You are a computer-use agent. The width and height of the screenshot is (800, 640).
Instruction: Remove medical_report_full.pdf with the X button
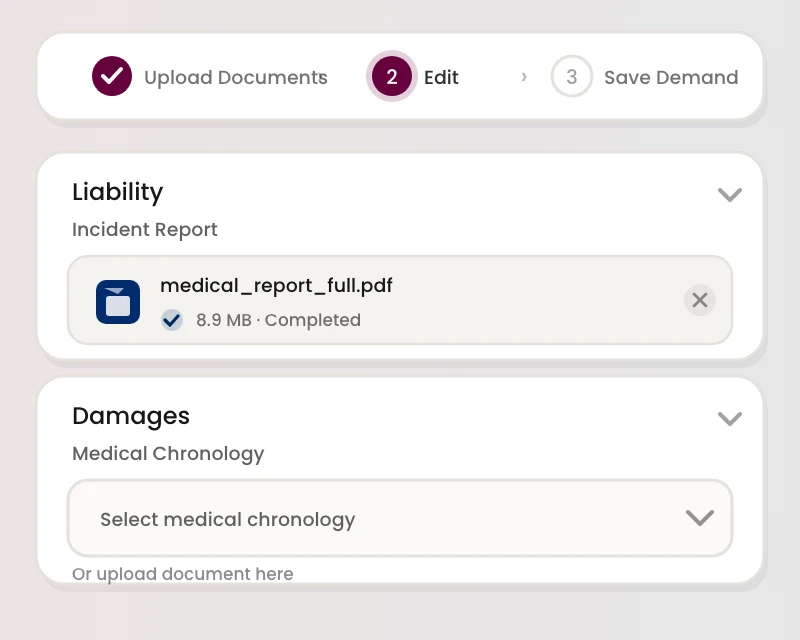click(x=699, y=300)
